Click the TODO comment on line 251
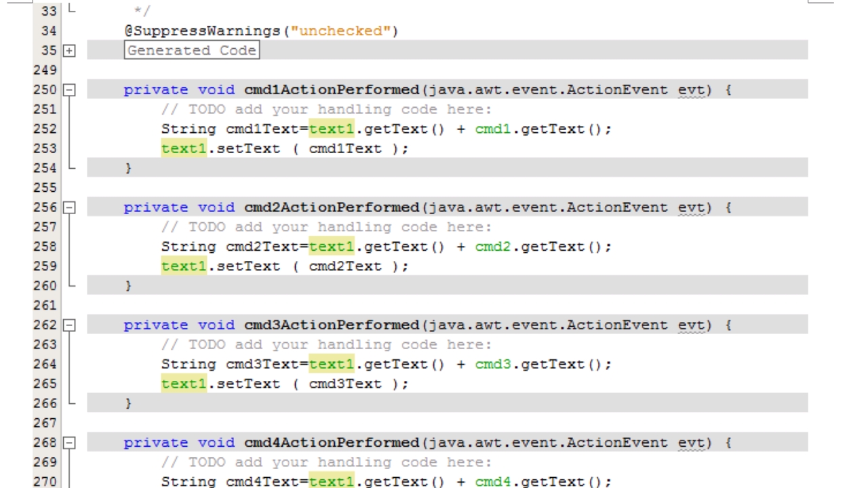 (326, 109)
